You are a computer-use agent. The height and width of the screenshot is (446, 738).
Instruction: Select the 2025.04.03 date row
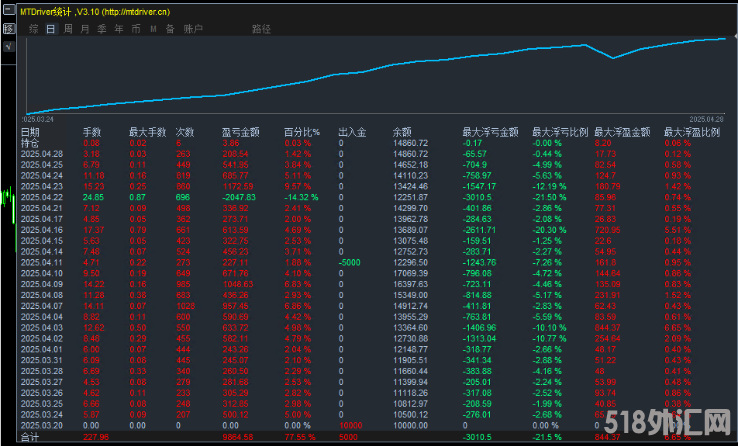(x=42, y=327)
